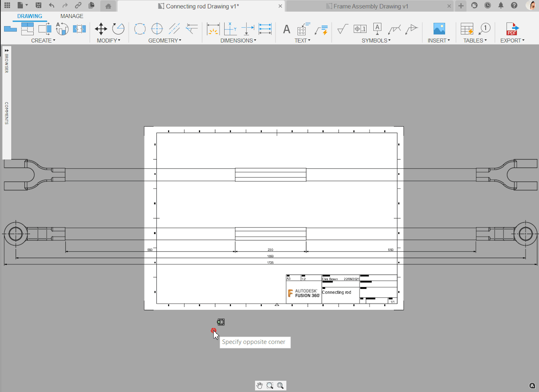
Task: Activate the Move tool in Modify
Action: pyautogui.click(x=101, y=29)
